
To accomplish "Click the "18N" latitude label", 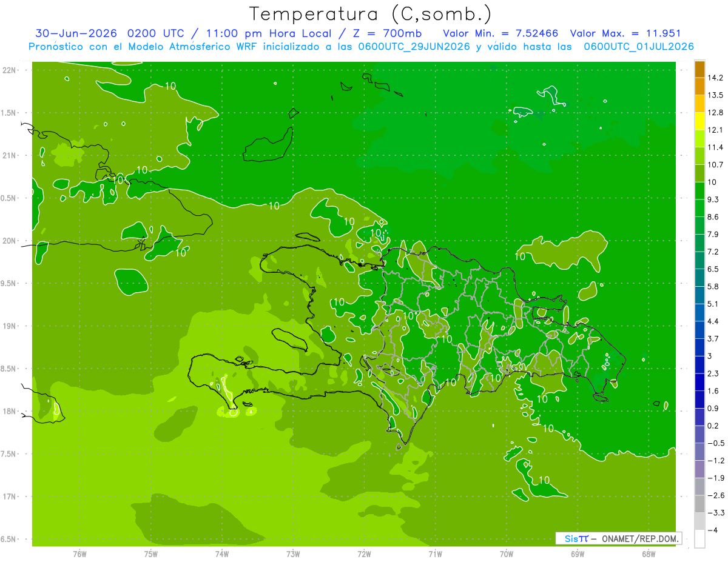I will (10, 412).
